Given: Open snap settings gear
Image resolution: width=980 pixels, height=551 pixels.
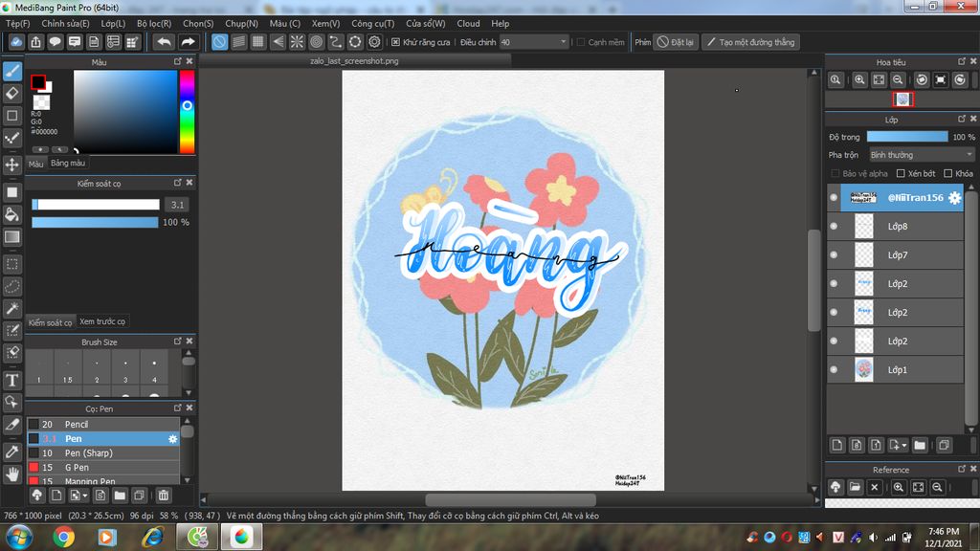Looking at the screenshot, I should point(374,42).
